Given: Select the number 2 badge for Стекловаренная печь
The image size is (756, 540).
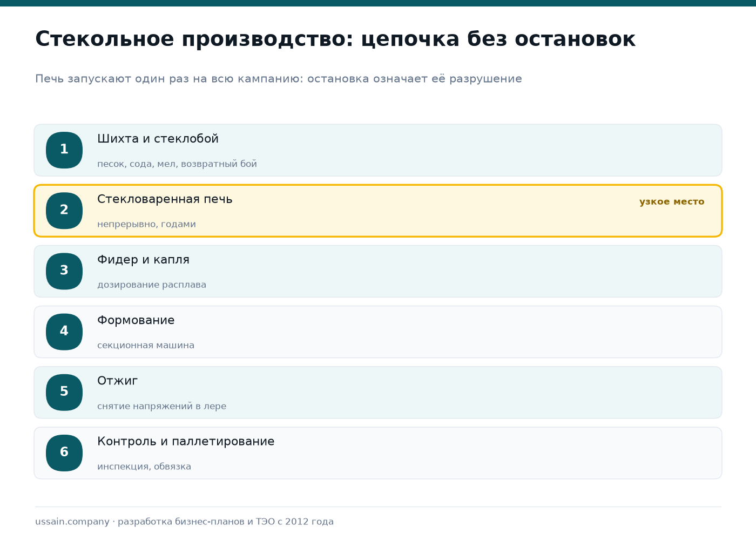Looking at the screenshot, I should pos(64,211).
